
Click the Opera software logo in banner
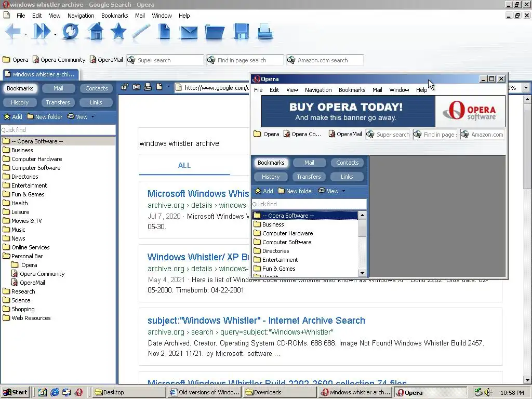coord(470,111)
